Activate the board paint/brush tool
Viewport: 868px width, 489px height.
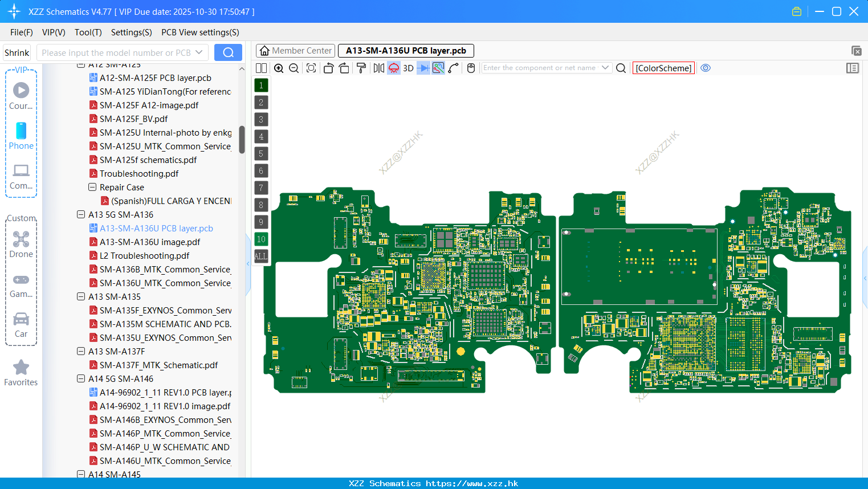[361, 68]
